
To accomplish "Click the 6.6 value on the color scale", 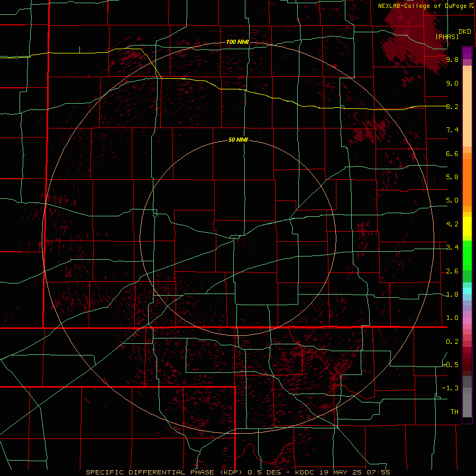I will pos(452,153).
